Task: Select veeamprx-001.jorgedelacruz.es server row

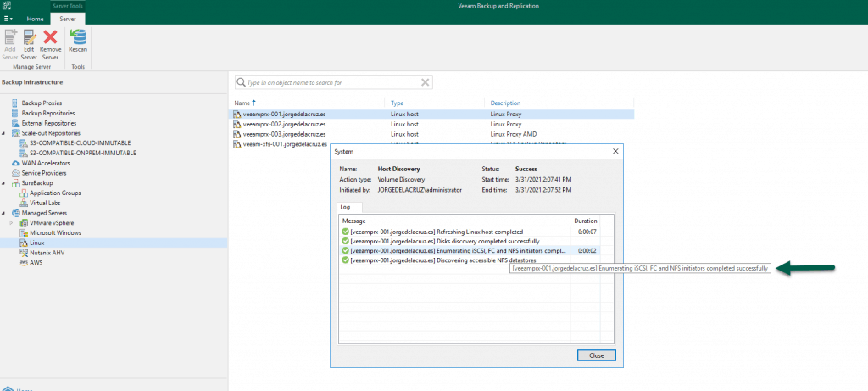Action: point(433,115)
